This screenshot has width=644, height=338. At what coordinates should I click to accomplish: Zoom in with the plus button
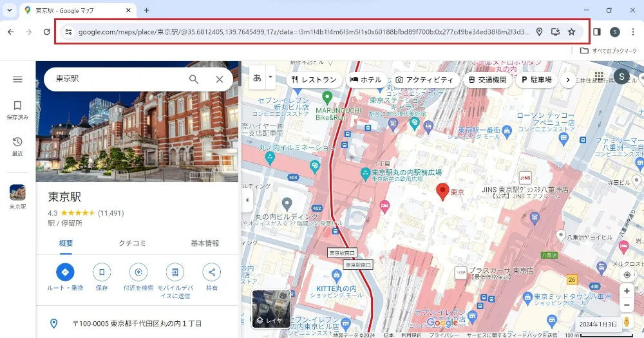point(627,291)
